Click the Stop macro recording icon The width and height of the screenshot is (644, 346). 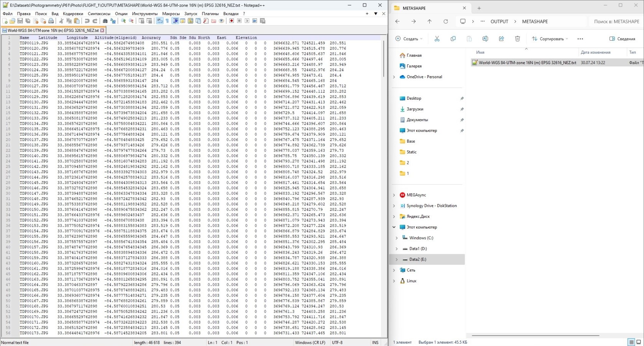(x=239, y=21)
